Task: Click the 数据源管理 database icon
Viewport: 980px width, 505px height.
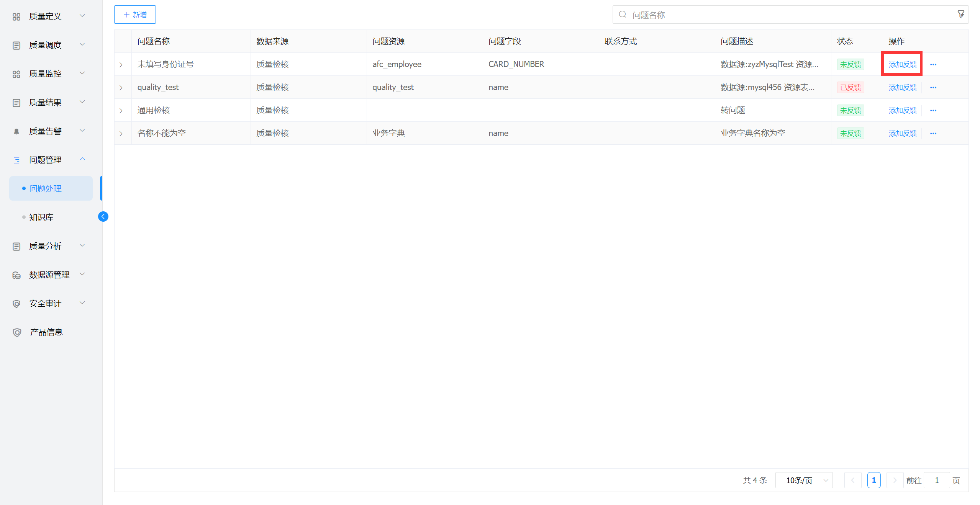Action: point(16,275)
